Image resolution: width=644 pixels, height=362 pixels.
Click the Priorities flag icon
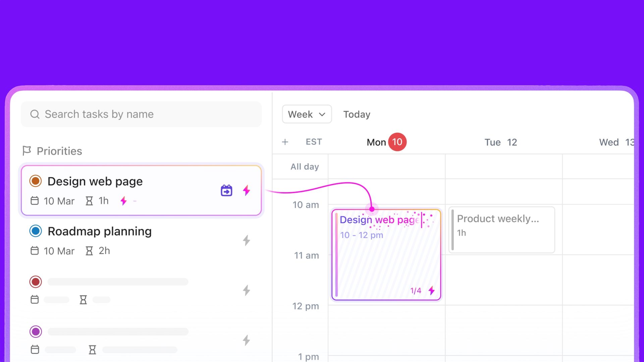[x=27, y=151]
